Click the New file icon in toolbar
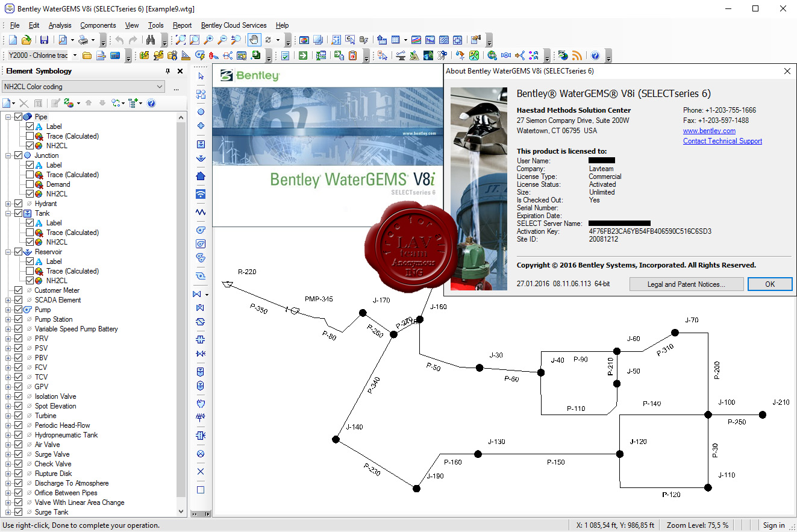This screenshot has width=797, height=532. pyautogui.click(x=12, y=40)
